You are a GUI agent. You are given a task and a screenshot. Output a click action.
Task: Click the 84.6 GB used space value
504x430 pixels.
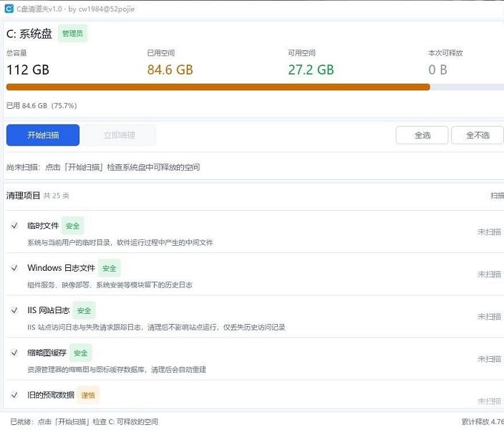pyautogui.click(x=170, y=70)
